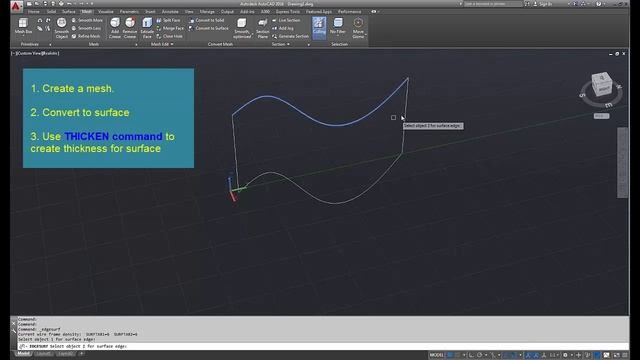Image resolution: width=640 pixels, height=360 pixels.
Task: Click the Add Jog command
Action: click(283, 28)
